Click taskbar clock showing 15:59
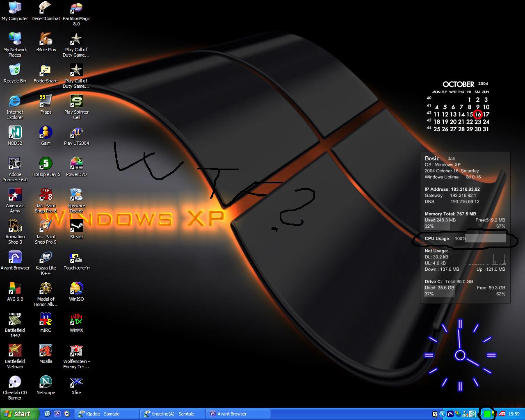 coord(514,414)
